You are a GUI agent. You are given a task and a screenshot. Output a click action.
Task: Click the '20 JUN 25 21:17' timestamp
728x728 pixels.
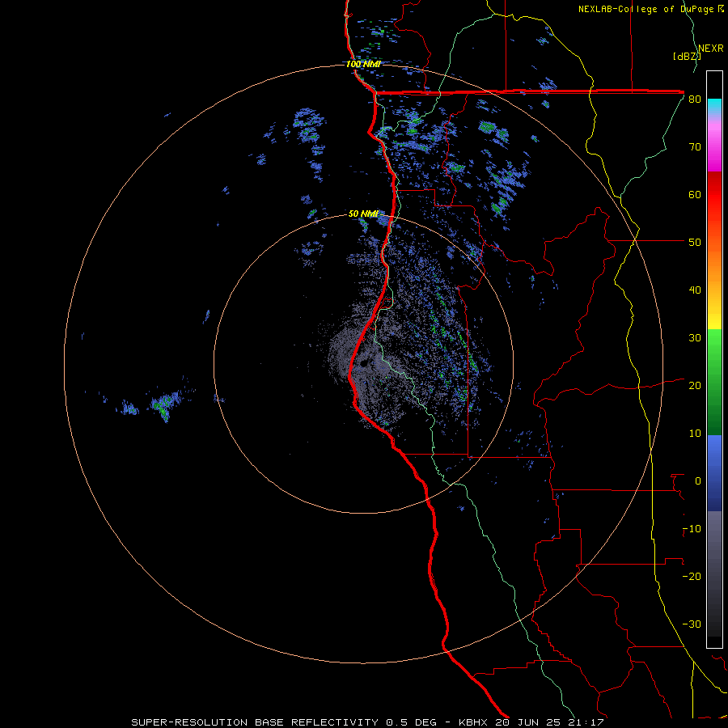pyautogui.click(x=550, y=722)
